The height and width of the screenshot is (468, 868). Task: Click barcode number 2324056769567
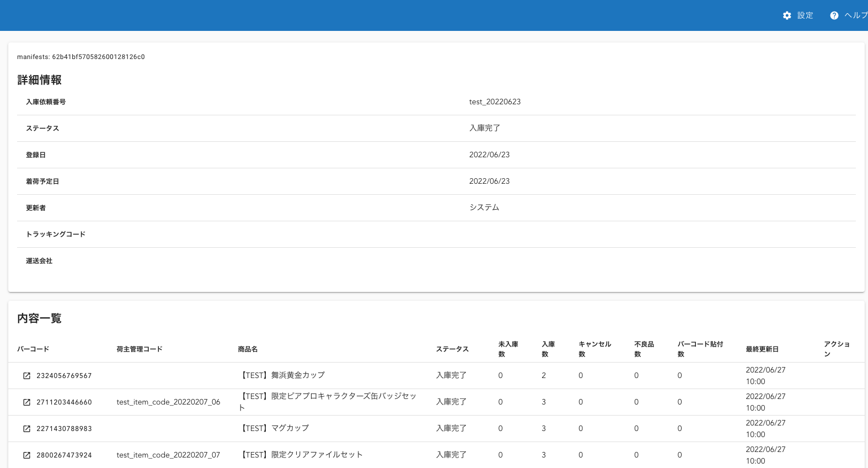(x=64, y=376)
